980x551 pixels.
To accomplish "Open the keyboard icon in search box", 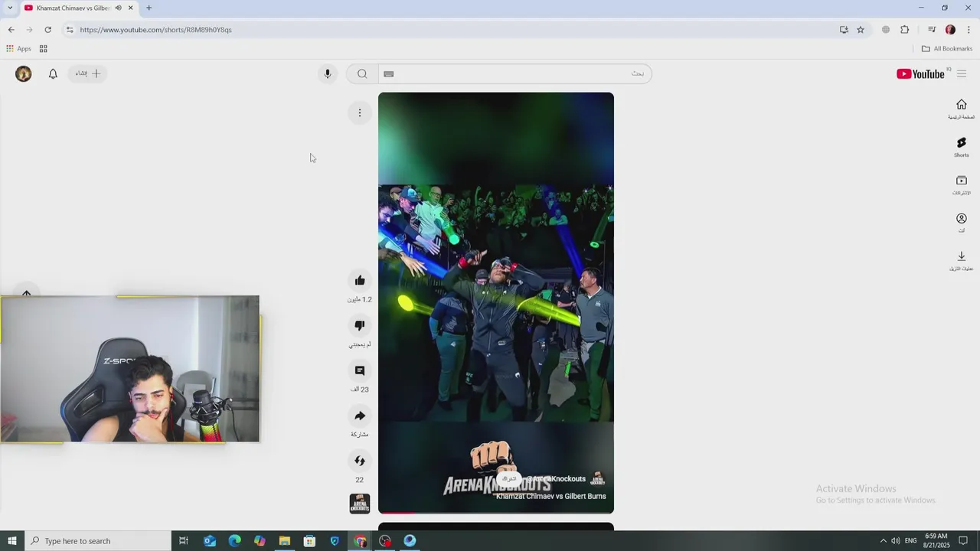I will [389, 73].
